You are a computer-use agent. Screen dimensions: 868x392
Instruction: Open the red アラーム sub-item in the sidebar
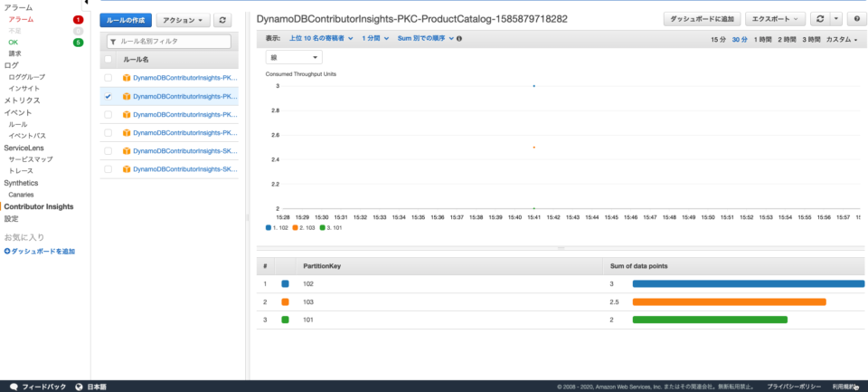[21, 19]
